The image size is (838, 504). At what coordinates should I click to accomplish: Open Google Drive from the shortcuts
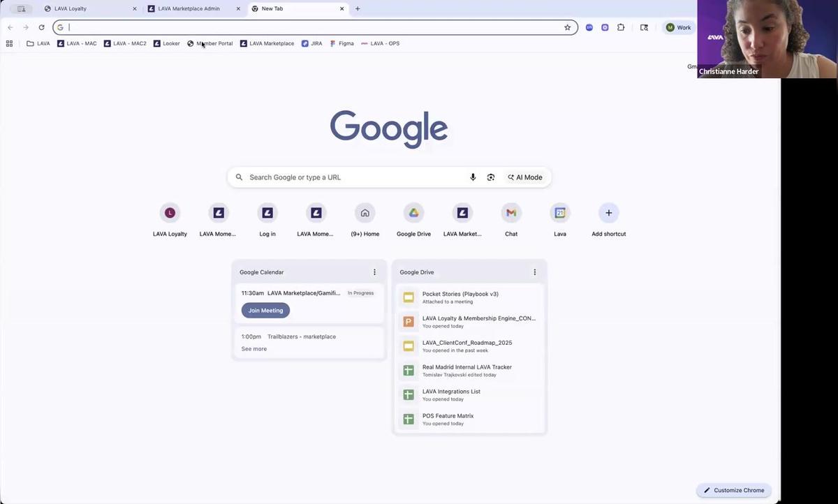413,213
